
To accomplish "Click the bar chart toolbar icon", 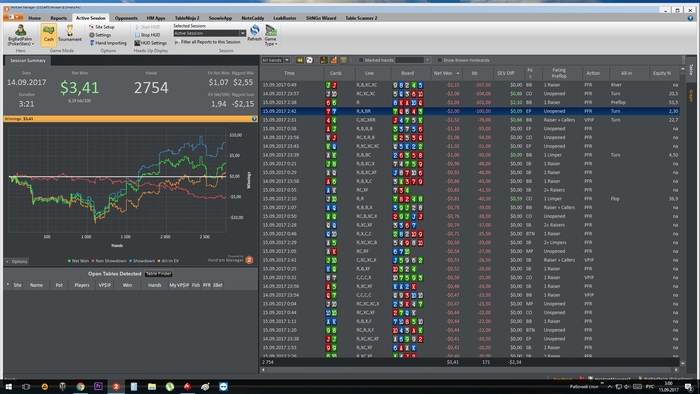I will [x=333, y=60].
